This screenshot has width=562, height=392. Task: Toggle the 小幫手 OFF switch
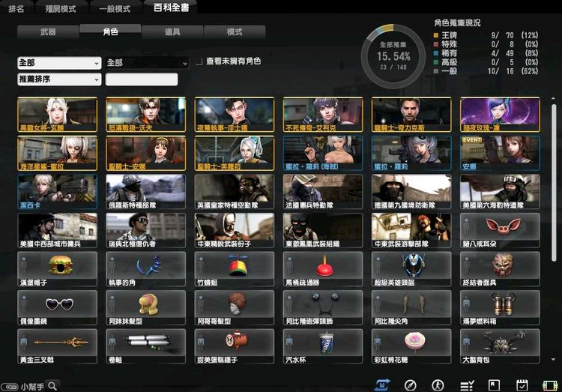point(10,387)
